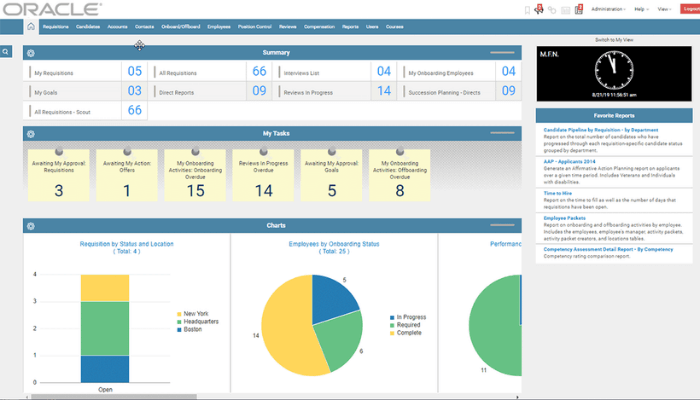Open My Tasks panel gear settings

click(31, 134)
